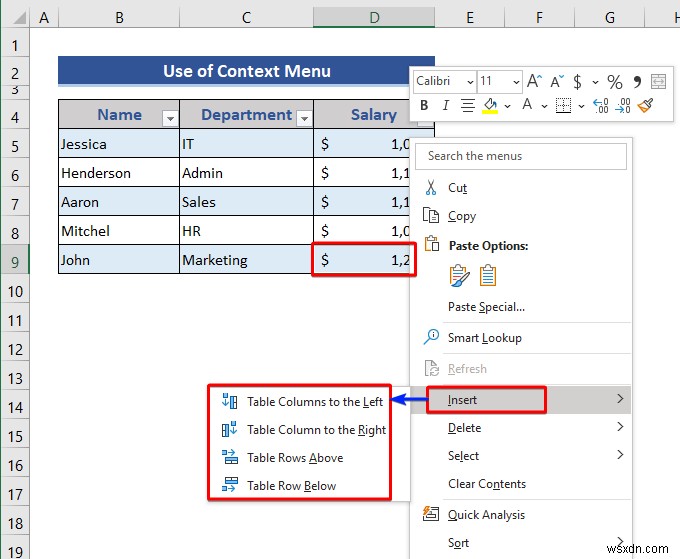Choose Quick Analysis from the menu

pos(486,515)
